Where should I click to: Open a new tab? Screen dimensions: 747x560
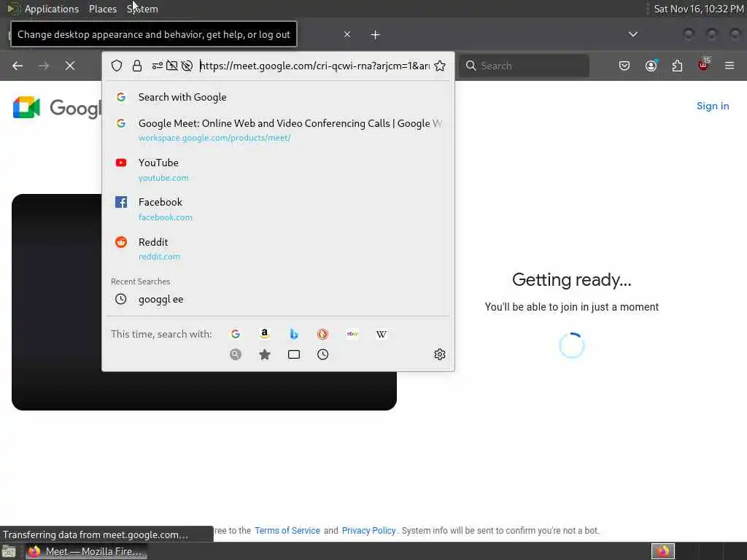click(x=376, y=35)
